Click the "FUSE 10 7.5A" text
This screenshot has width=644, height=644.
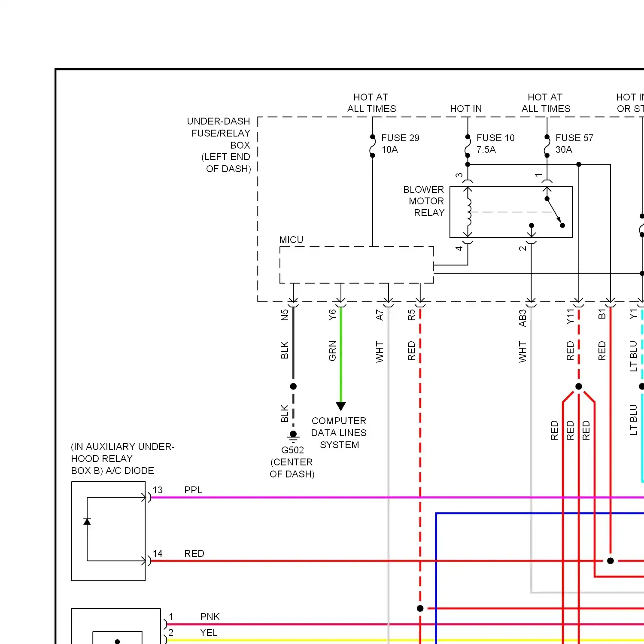(x=495, y=144)
